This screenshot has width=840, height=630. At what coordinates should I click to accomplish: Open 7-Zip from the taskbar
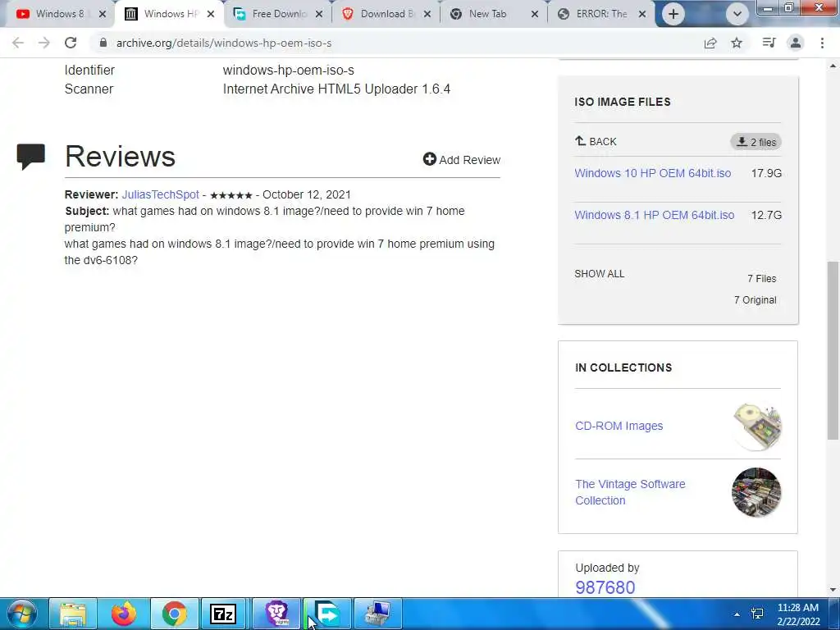click(223, 614)
